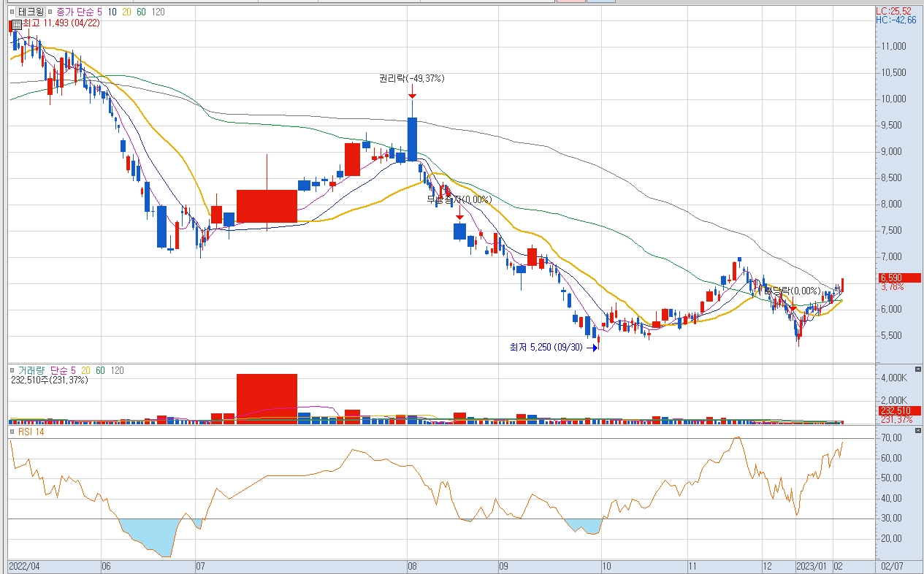Screen dimensions: 924x574
Task: Click the 2023/01 date axis label
Action: click(x=813, y=566)
